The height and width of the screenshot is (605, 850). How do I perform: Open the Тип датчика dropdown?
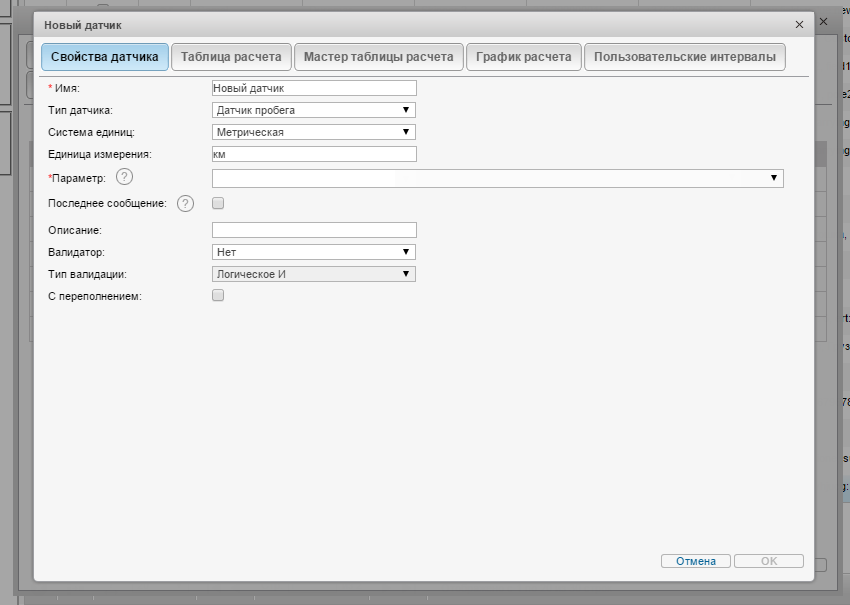pos(314,110)
